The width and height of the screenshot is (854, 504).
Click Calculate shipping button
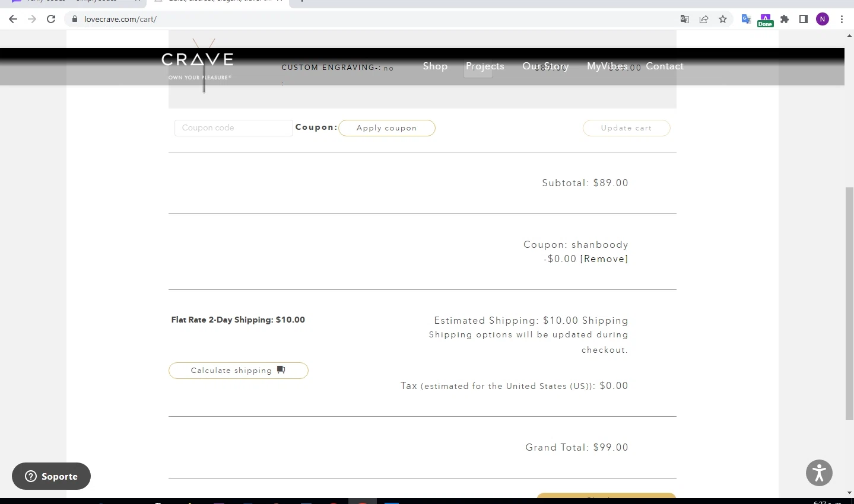pos(239,371)
